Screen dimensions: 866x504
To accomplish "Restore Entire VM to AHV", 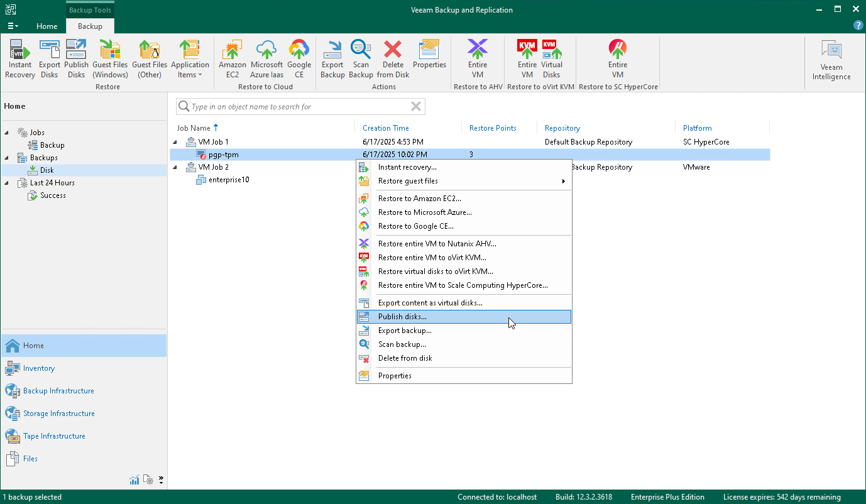I will pos(478,59).
